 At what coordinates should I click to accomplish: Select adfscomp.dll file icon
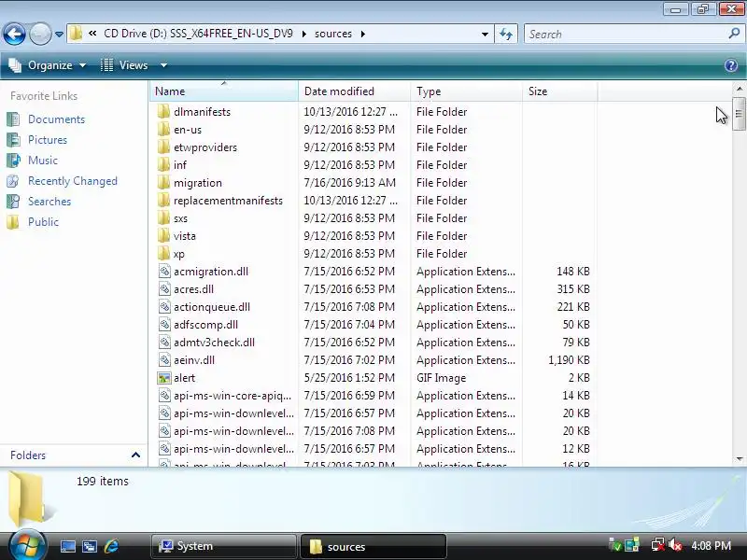coord(164,324)
